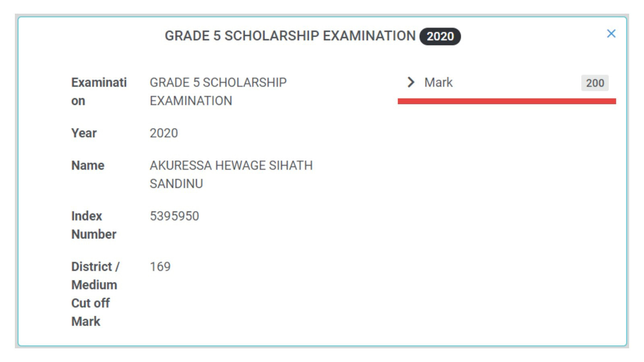The image size is (644, 362).
Task: Select the 200 mark badge
Action: click(595, 83)
